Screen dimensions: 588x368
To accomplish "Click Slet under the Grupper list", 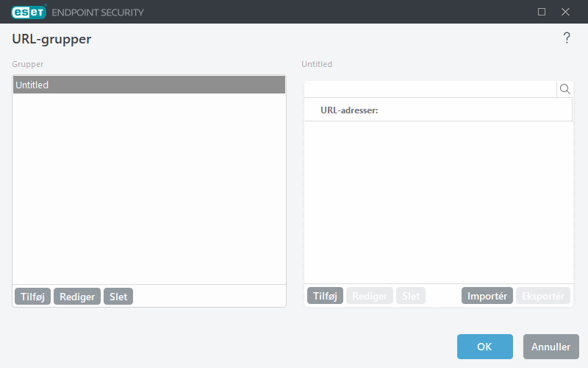I will click(118, 297).
